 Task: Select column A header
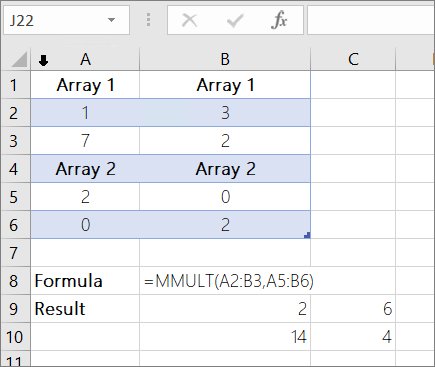coord(85,59)
